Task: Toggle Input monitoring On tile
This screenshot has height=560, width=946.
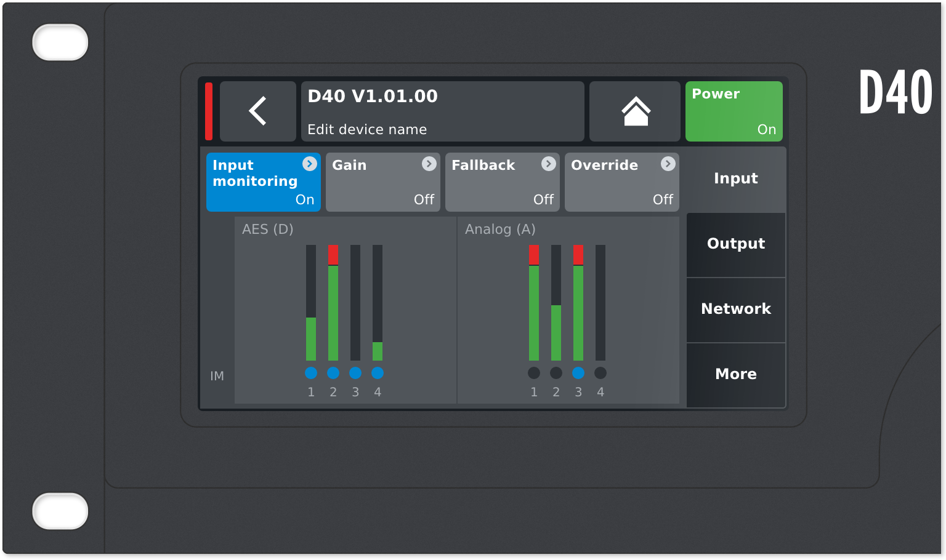Action: pos(264,182)
